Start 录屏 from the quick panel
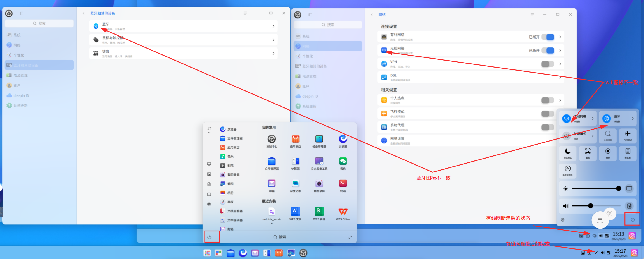Viewport: 644px width, 259px height. click(608, 153)
